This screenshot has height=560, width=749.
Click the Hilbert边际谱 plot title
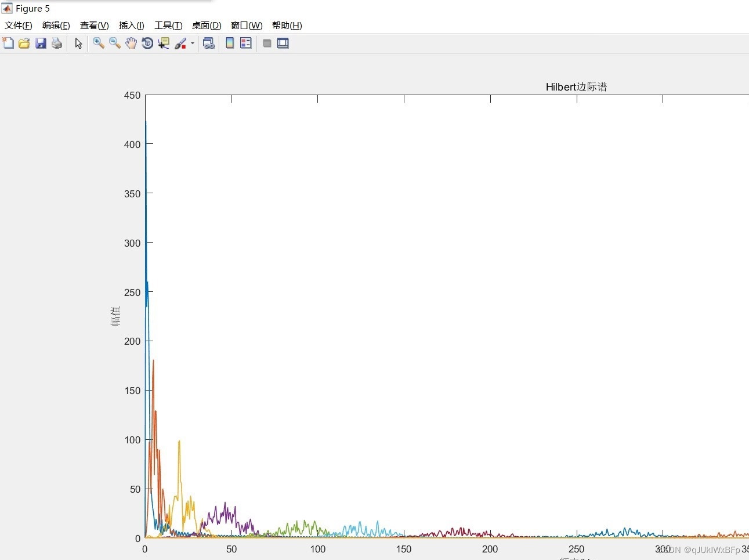(576, 87)
